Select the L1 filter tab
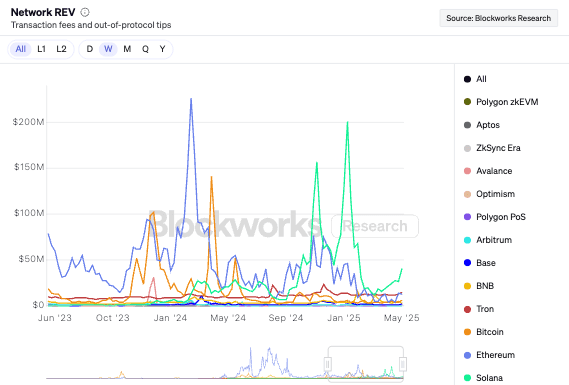569x385 pixels. coord(41,49)
